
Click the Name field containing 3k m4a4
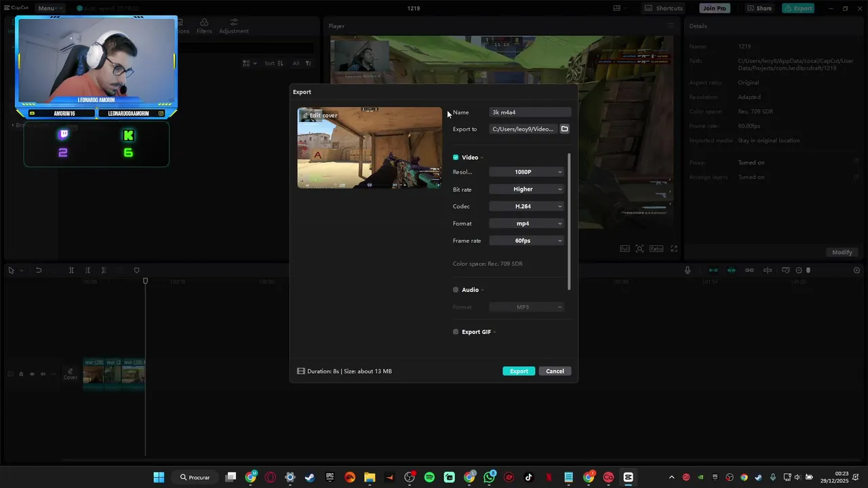[x=530, y=113]
